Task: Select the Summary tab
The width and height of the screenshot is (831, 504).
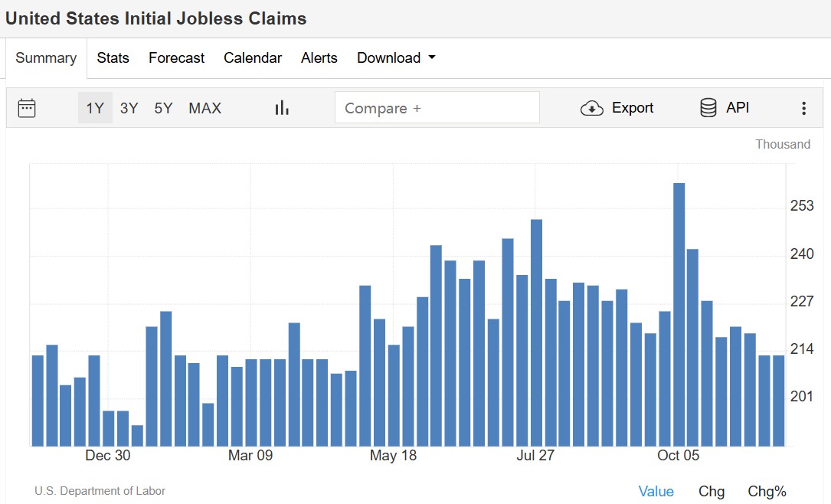Action: [46, 57]
